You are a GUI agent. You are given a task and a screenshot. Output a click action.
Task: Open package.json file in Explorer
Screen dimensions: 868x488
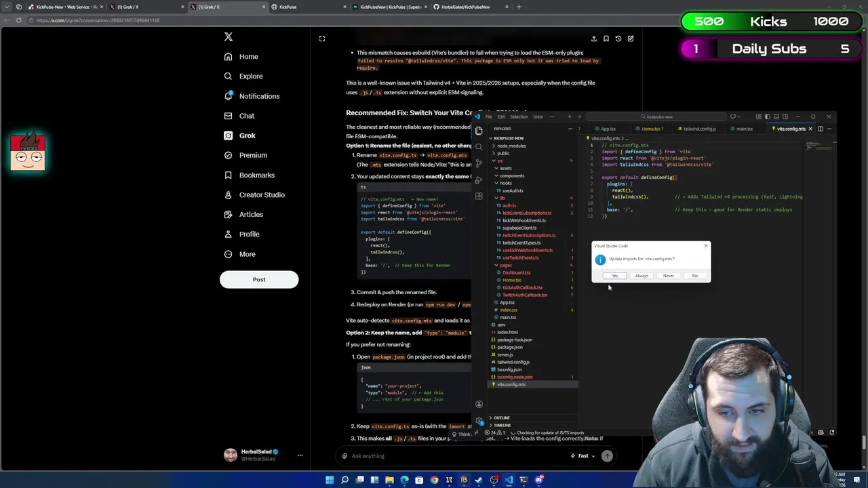coord(509,347)
